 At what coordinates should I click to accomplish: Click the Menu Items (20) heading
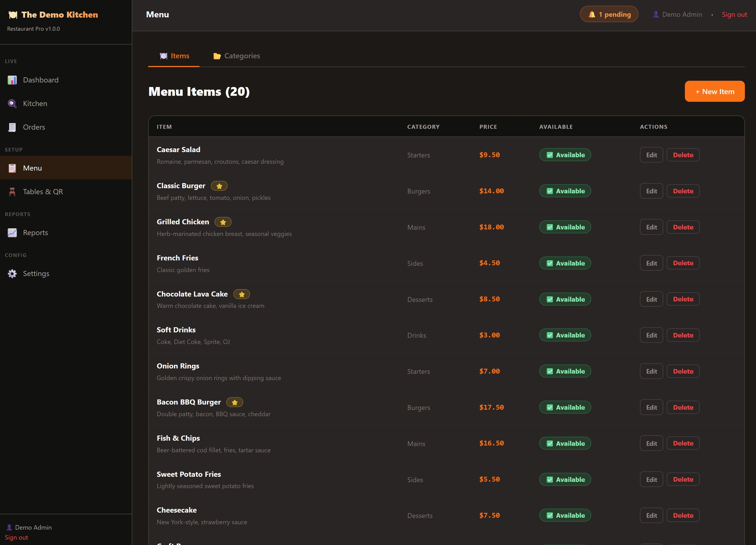199,92
